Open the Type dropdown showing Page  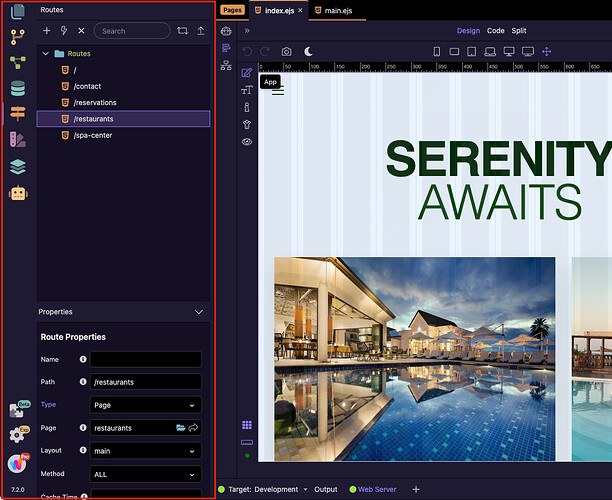(145, 405)
